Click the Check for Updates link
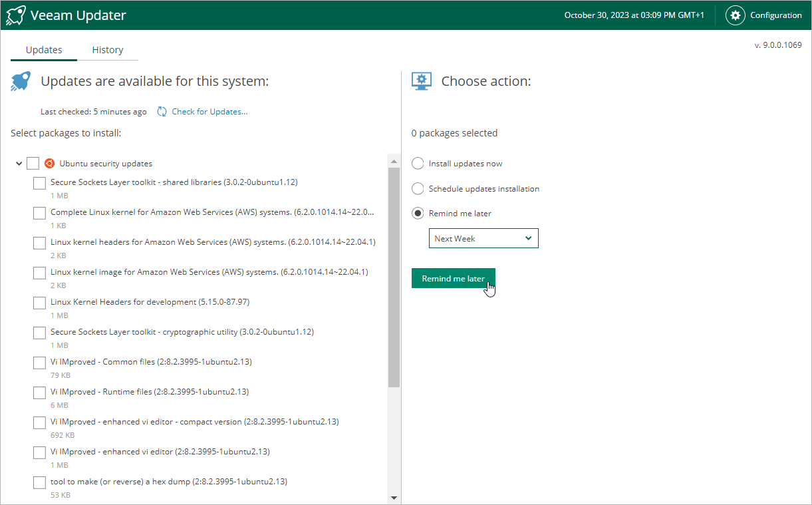Viewport: 812px width, 505px height. (209, 112)
